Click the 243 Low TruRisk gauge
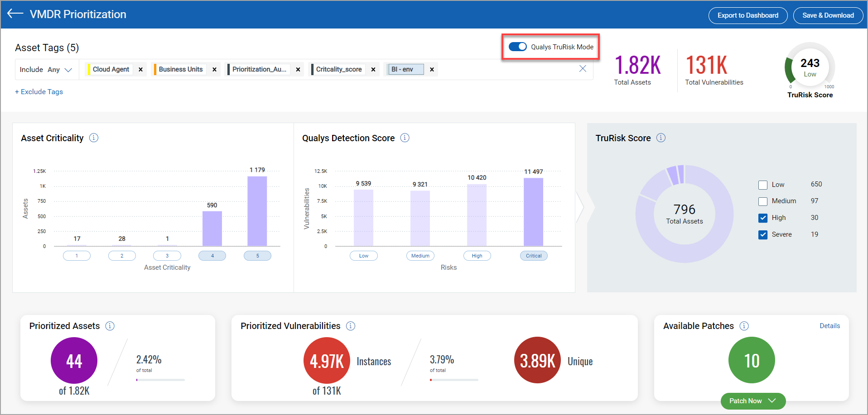868x415 pixels. point(810,67)
